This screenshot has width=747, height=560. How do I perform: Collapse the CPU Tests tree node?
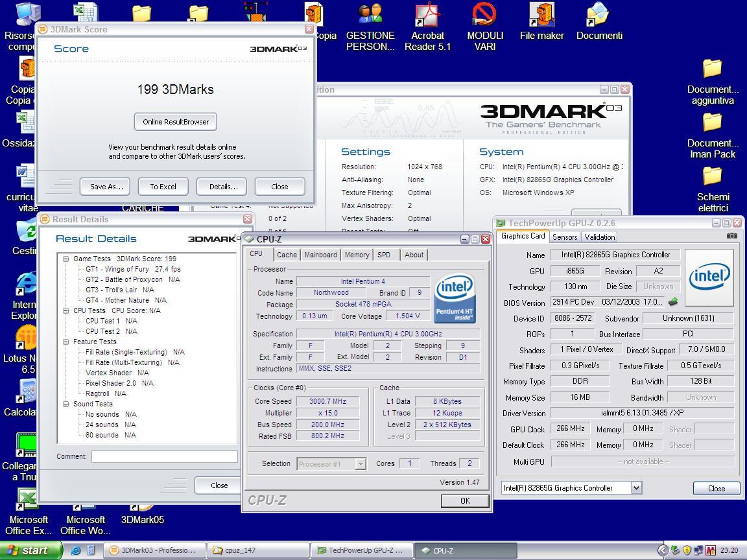(65, 310)
